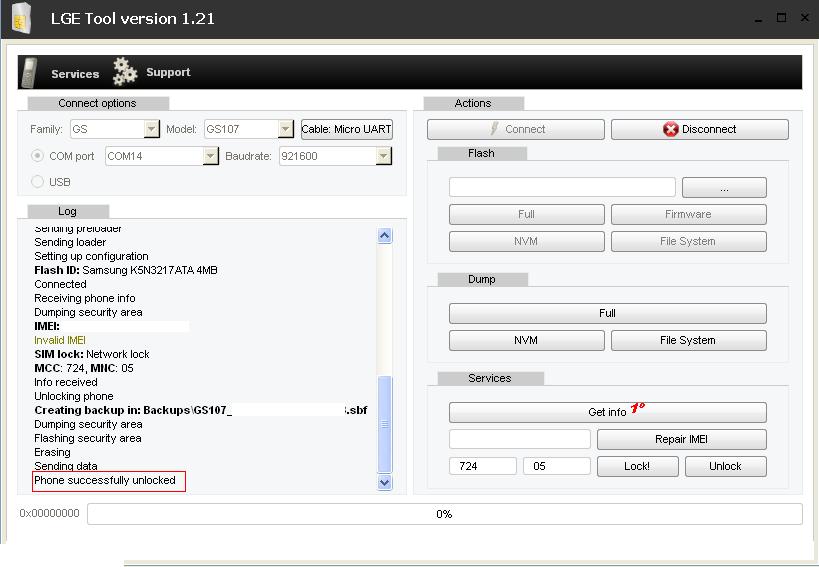Open the COM14 port dropdown
Screen dimensions: 819x567
click(210, 156)
